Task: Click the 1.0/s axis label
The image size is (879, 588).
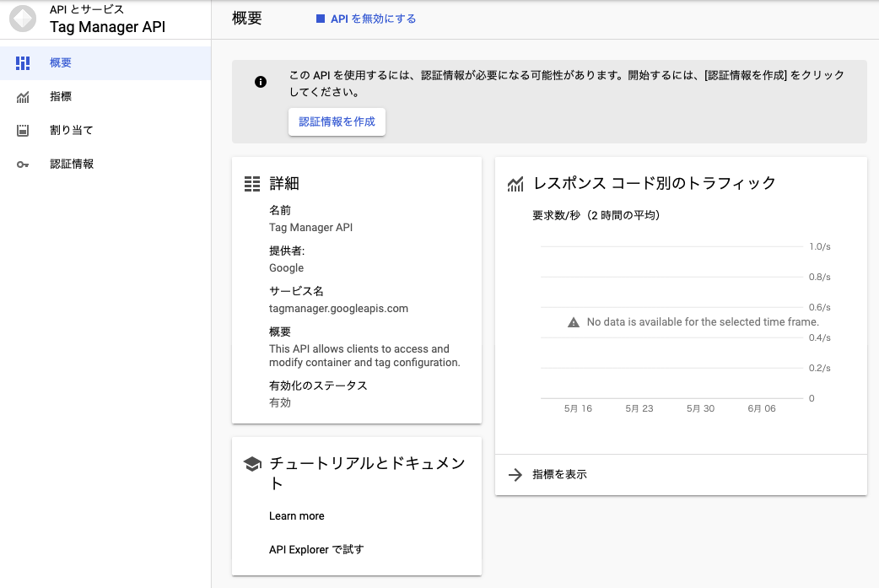Action: [x=820, y=246]
